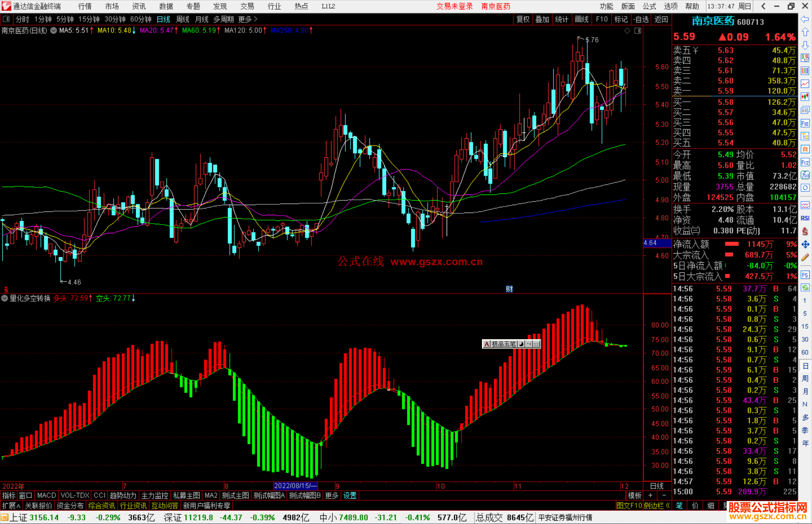Expand the 扩展 panel at bottom left
Screen dimensions: 812x524
[x=11, y=506]
